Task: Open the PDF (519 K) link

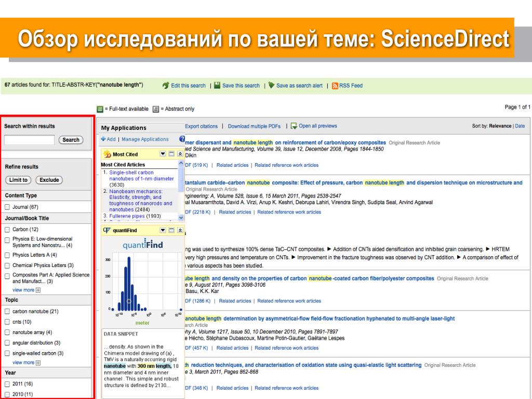Action: pos(196,165)
